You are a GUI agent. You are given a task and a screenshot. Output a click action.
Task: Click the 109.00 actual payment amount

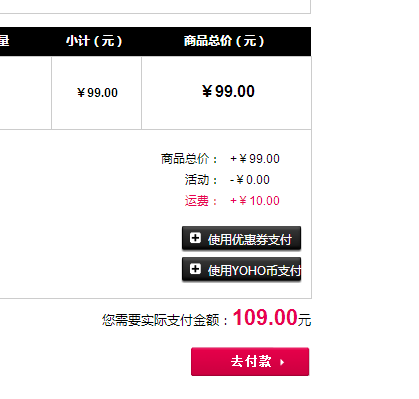pos(265,317)
